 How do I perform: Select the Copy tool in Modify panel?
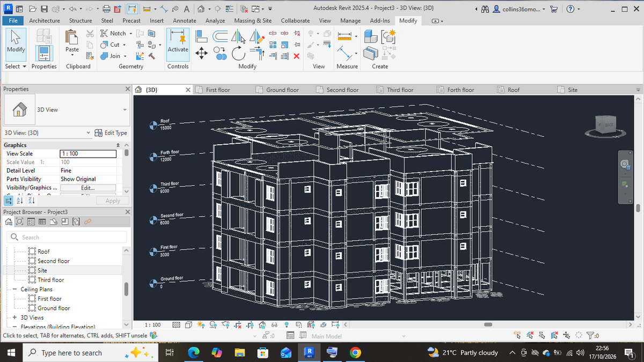click(219, 53)
